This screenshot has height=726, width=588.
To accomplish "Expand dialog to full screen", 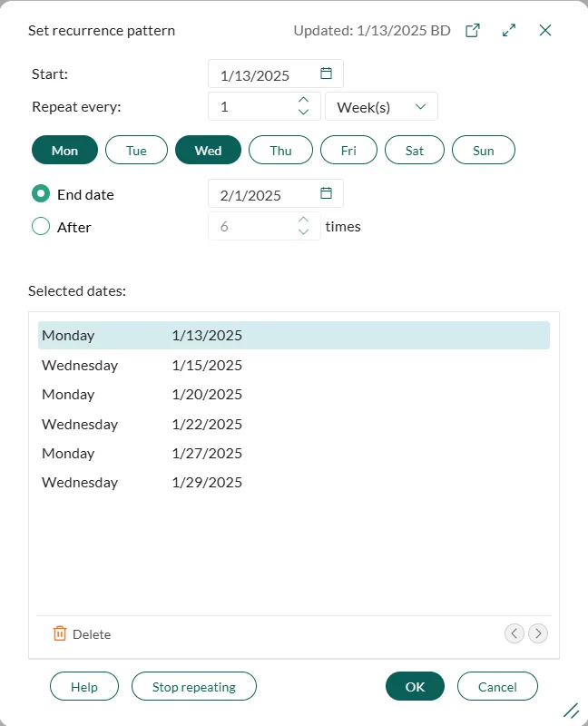I will coord(509,30).
